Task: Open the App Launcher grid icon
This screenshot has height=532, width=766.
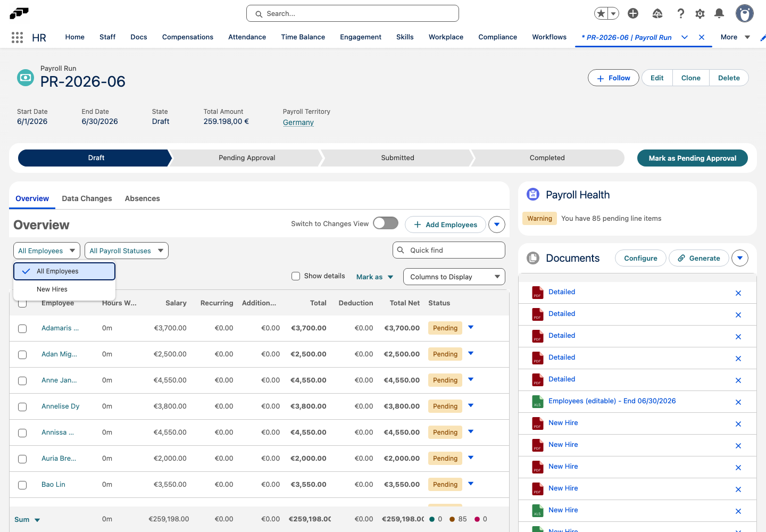Action: pos(17,37)
